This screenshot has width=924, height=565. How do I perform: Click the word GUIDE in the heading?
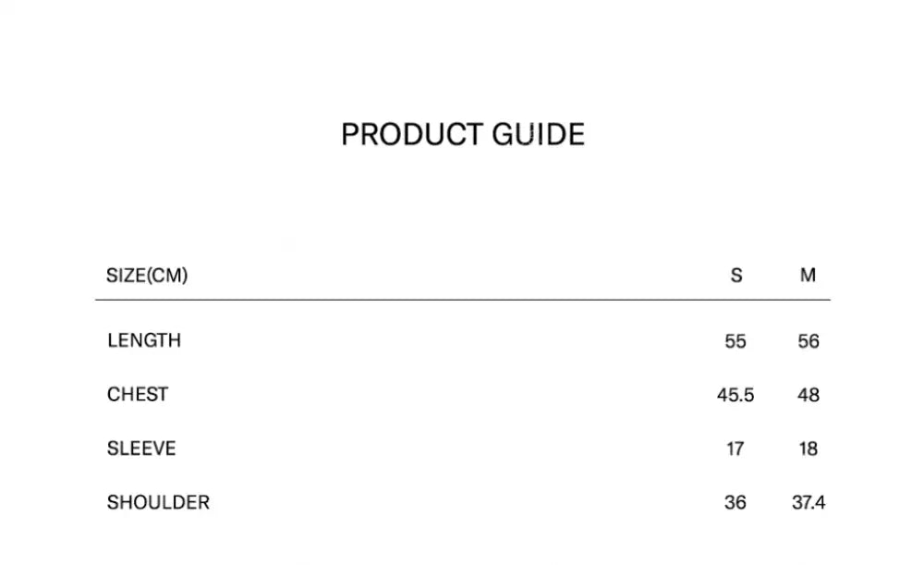(538, 135)
